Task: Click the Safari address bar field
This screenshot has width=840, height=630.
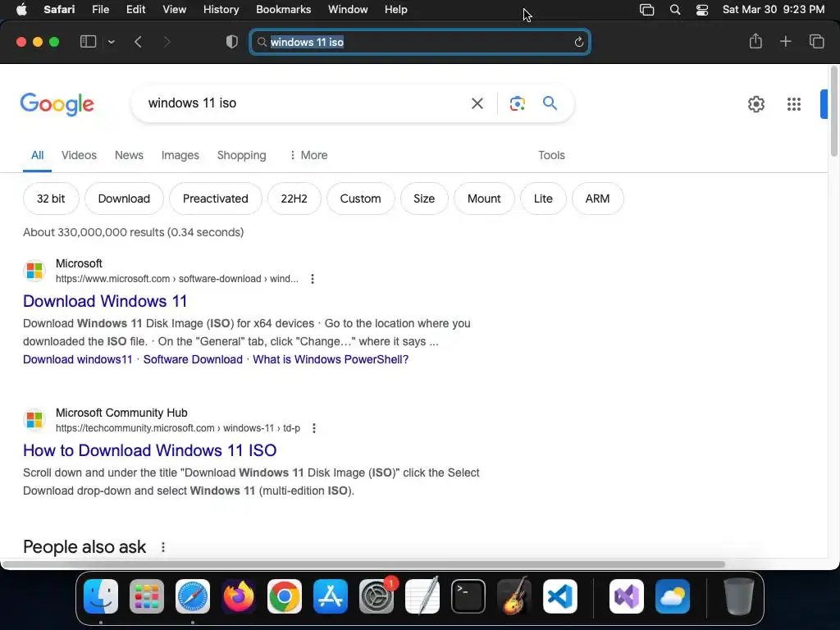Action: point(420,42)
